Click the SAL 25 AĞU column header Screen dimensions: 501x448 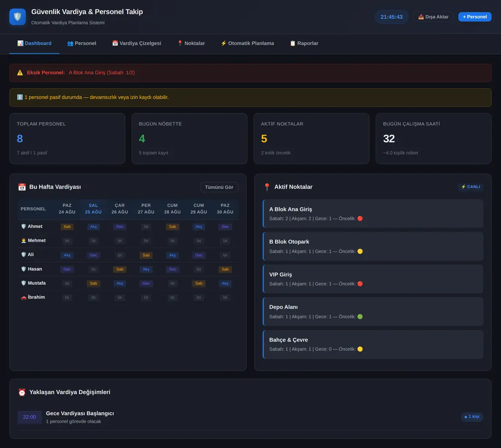coord(94,209)
